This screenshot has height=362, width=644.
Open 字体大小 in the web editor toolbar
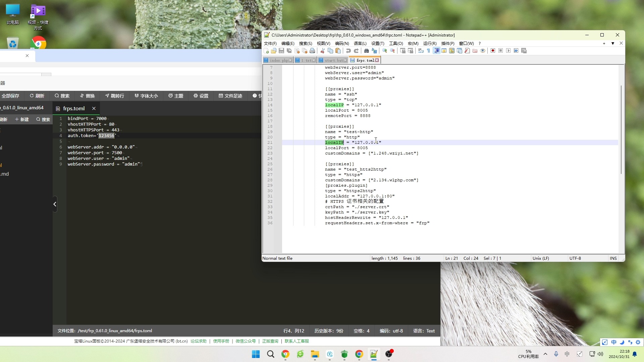pyautogui.click(x=146, y=96)
